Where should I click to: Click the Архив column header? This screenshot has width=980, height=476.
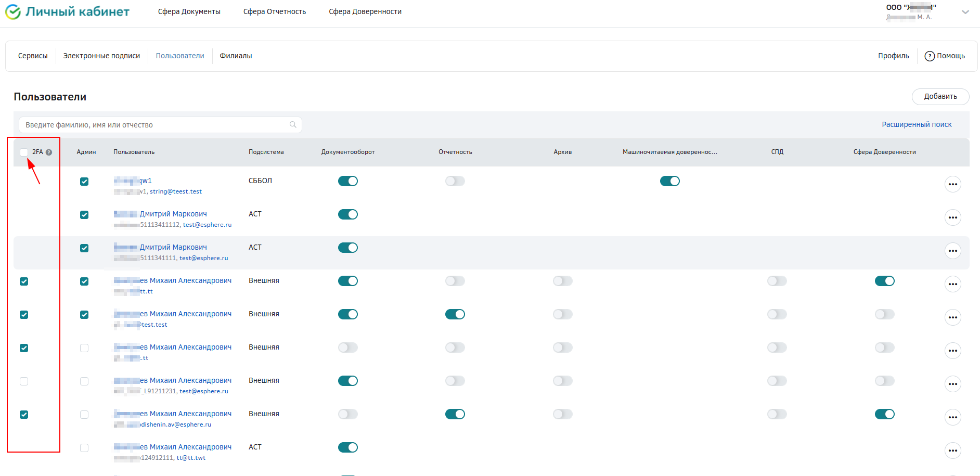tap(563, 152)
